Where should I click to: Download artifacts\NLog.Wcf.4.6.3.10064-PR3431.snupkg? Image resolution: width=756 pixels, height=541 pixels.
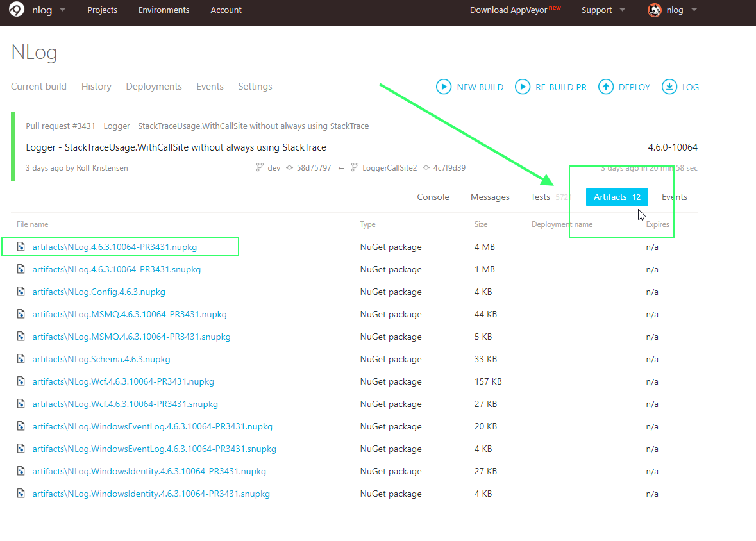click(x=125, y=404)
